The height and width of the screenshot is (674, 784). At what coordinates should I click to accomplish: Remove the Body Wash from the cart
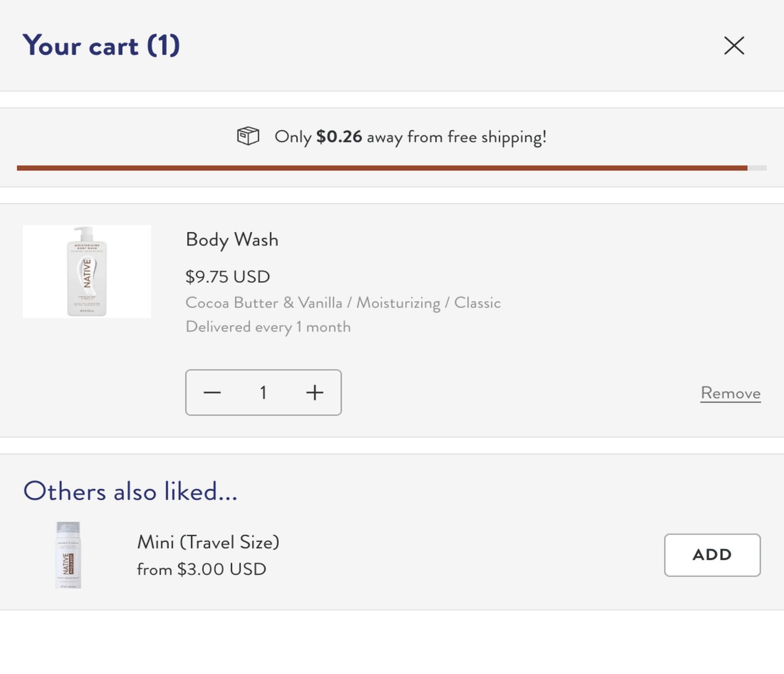click(730, 393)
